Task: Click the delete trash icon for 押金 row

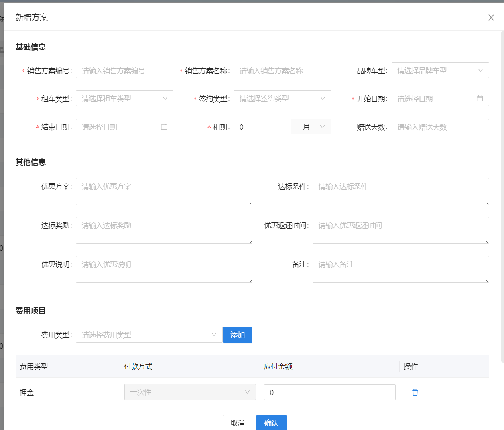Action: click(415, 392)
